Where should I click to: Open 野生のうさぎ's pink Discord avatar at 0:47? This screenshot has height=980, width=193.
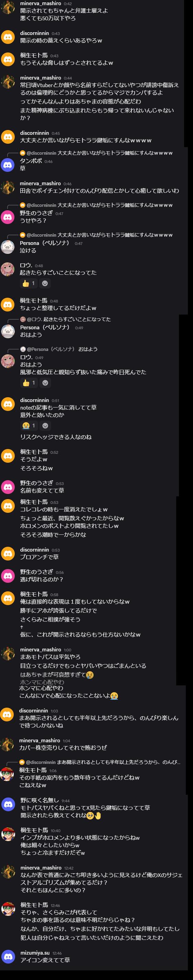coord(8,217)
